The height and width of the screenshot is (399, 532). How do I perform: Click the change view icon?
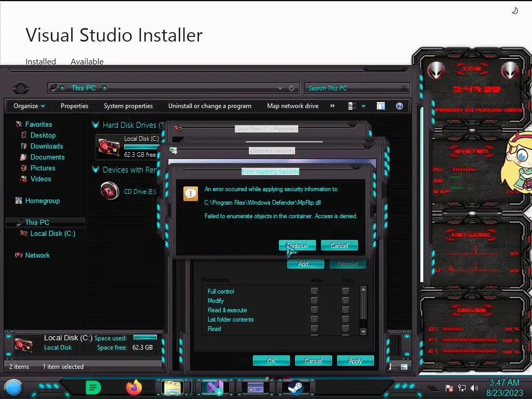coord(352,106)
